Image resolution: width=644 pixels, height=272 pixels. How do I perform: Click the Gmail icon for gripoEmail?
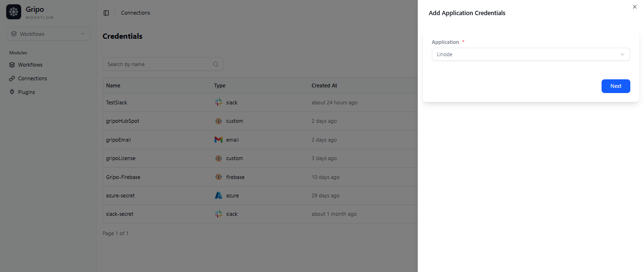[218, 139]
